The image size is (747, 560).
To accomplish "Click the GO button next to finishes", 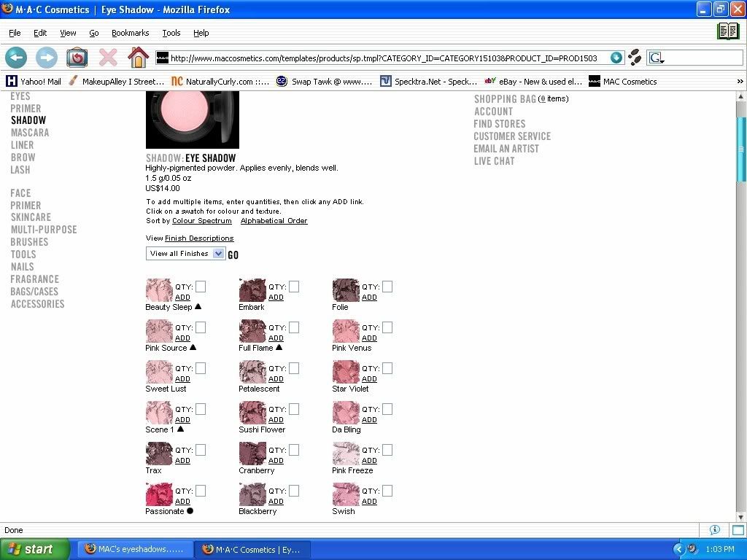I will pos(233,254).
